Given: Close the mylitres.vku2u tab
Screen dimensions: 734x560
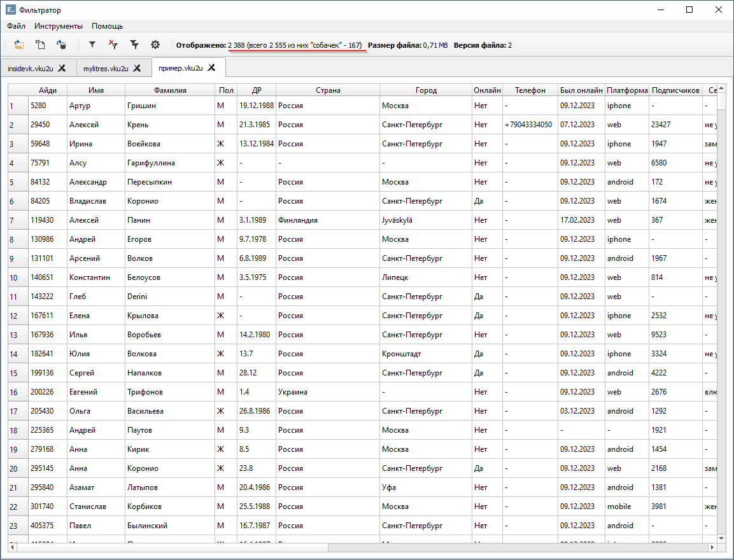Looking at the screenshot, I should tap(137, 68).
